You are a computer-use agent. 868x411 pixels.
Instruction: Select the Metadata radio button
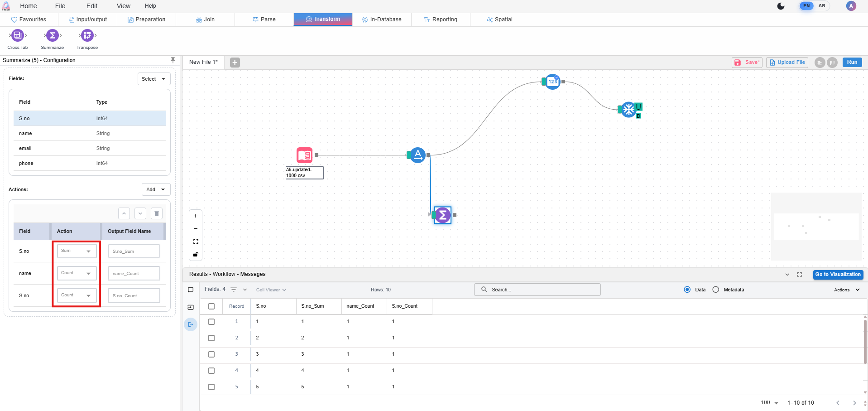point(716,290)
